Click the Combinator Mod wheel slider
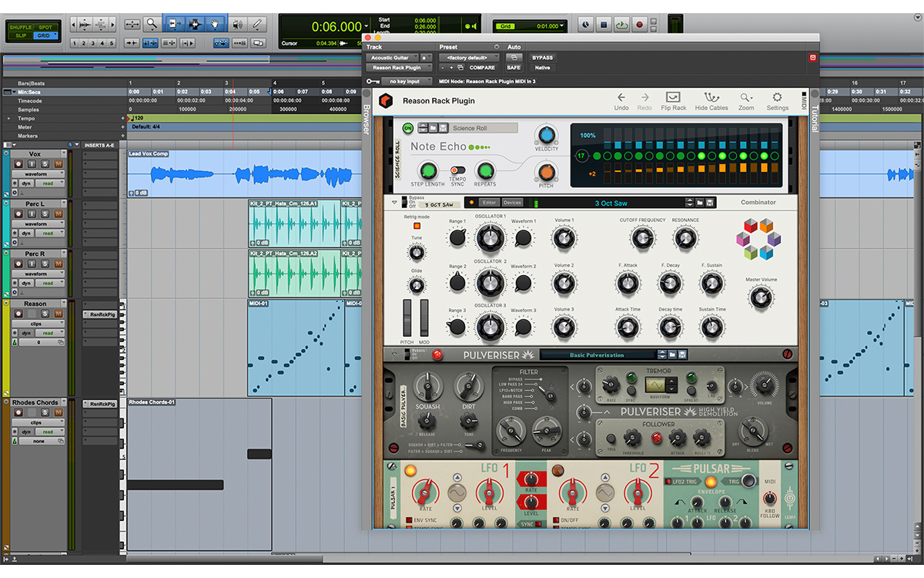This screenshot has width=924, height=578. pyautogui.click(x=424, y=318)
